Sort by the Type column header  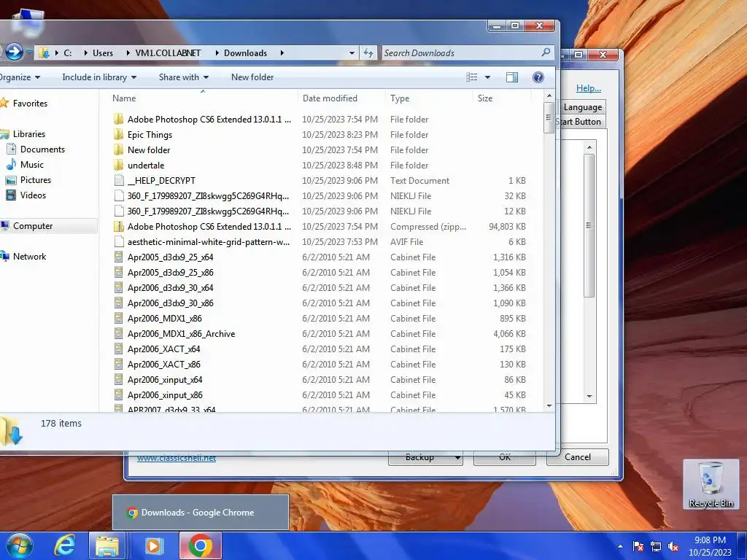[x=400, y=98]
